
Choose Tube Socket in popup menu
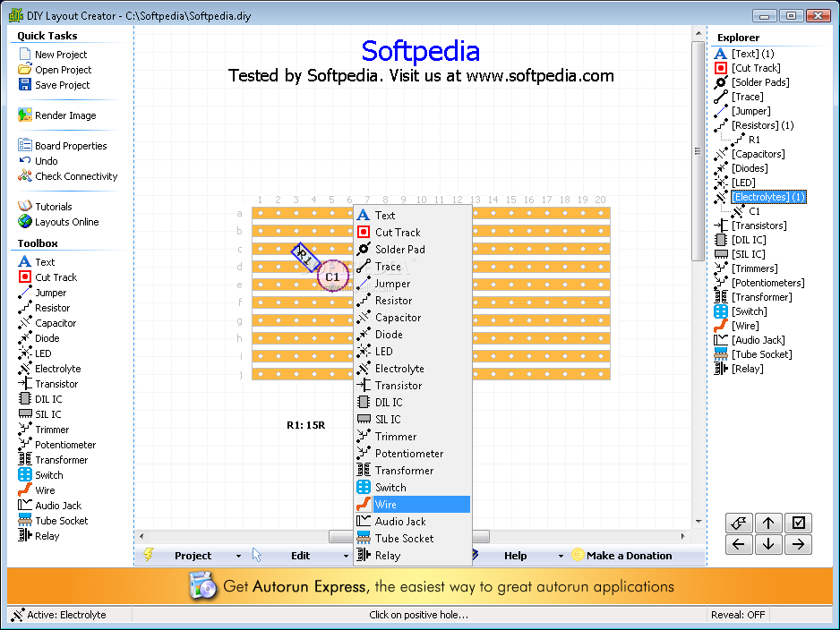click(x=413, y=539)
